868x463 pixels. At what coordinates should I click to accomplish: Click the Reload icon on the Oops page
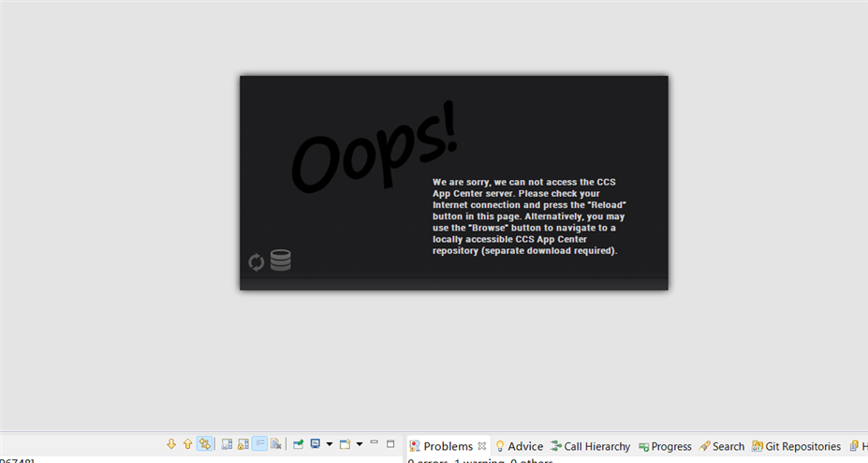[256, 262]
